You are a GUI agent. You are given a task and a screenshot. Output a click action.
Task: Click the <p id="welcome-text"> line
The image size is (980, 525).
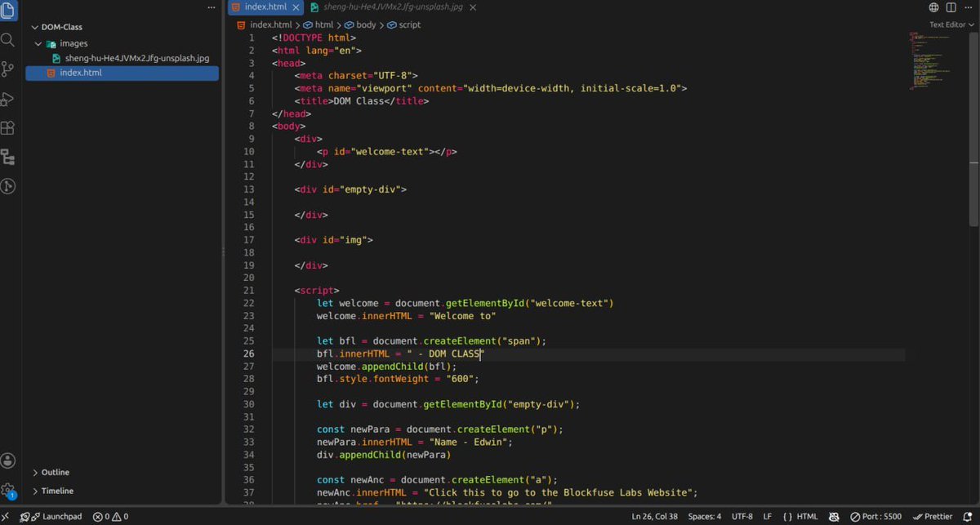[387, 152]
